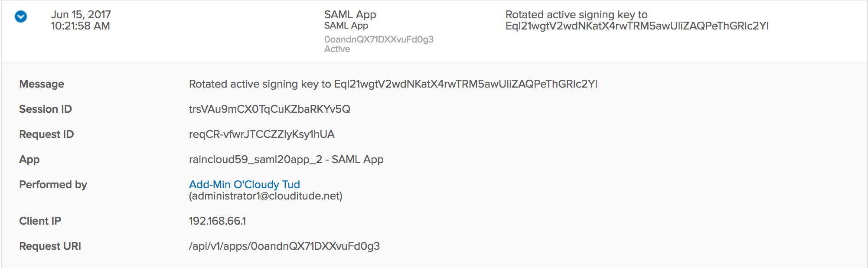Click the event timestamp 10:21:58 AM
The height and width of the screenshot is (268, 868).
80,26
